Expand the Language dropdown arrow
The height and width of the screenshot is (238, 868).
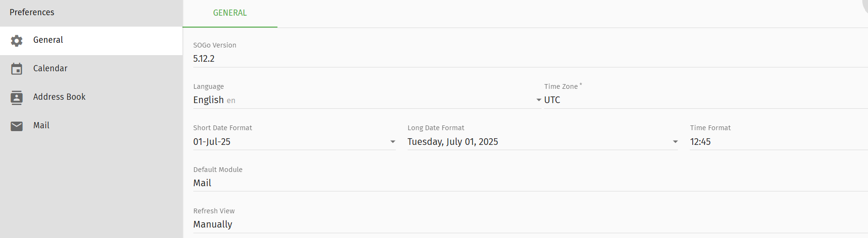coord(539,100)
